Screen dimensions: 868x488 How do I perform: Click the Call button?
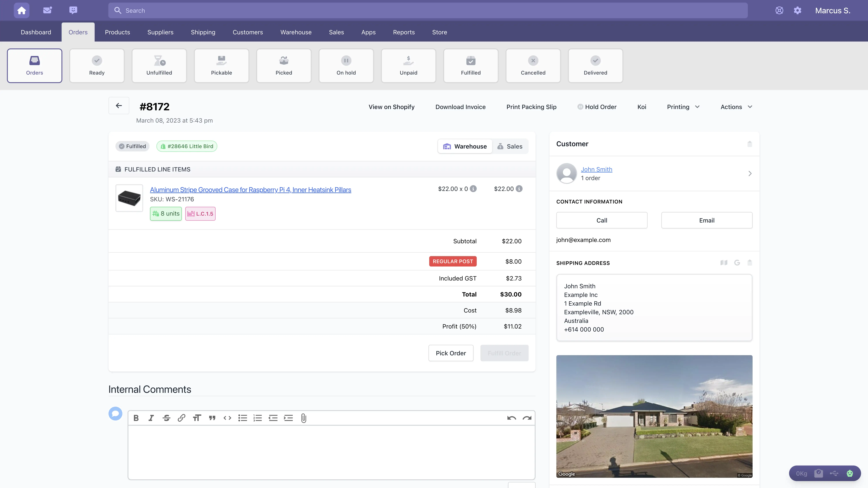coord(602,220)
